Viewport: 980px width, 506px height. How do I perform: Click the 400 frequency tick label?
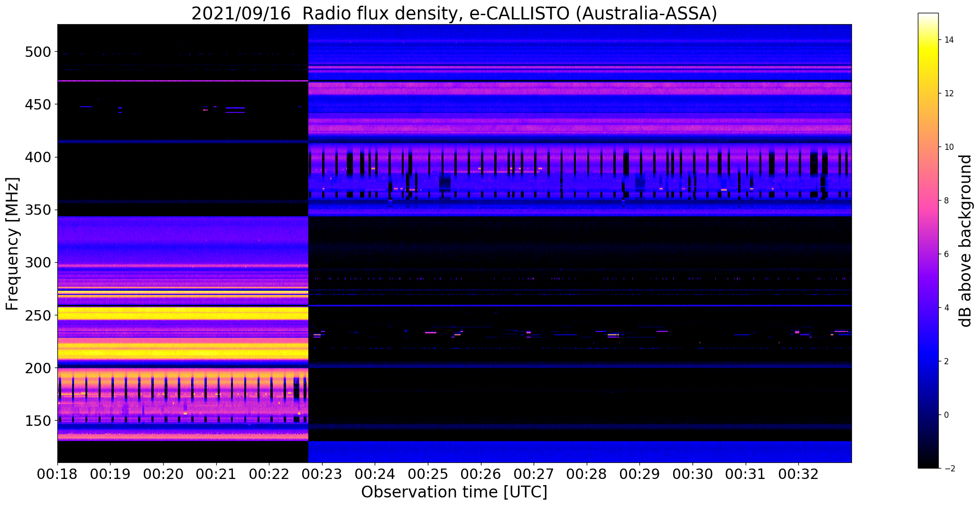[x=37, y=157]
